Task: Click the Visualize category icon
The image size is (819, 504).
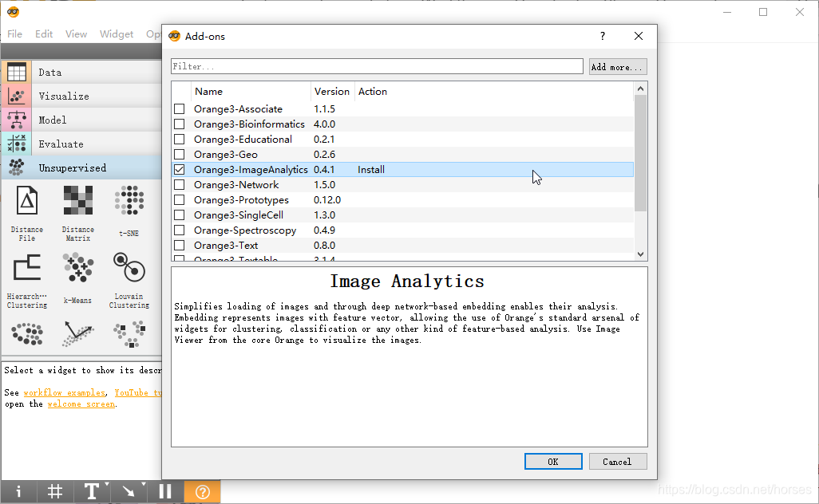Action: click(16, 96)
